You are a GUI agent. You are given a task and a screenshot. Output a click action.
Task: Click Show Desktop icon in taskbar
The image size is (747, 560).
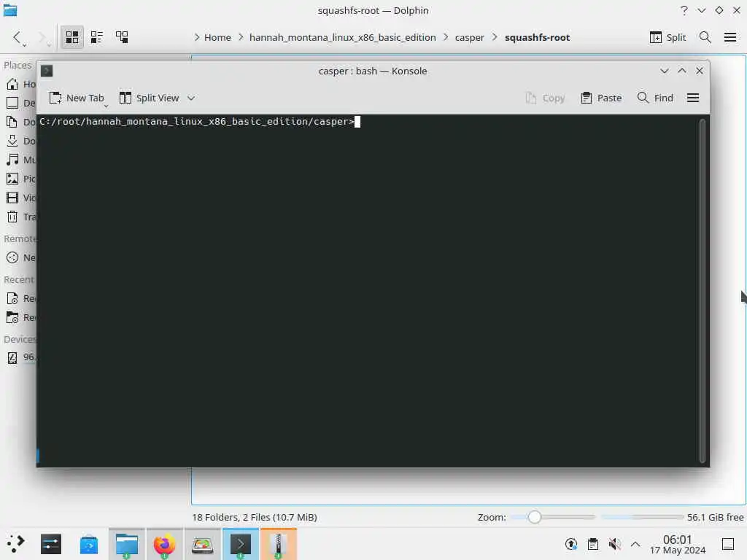727,544
